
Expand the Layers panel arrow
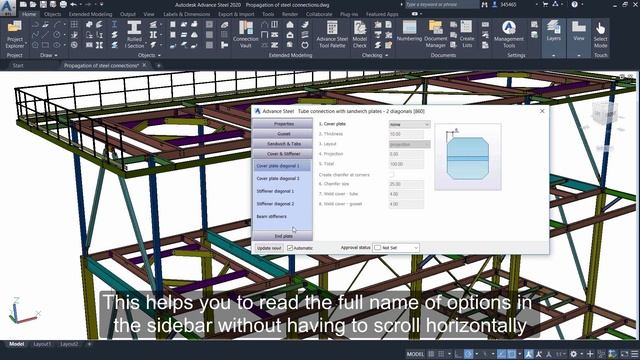[553, 55]
